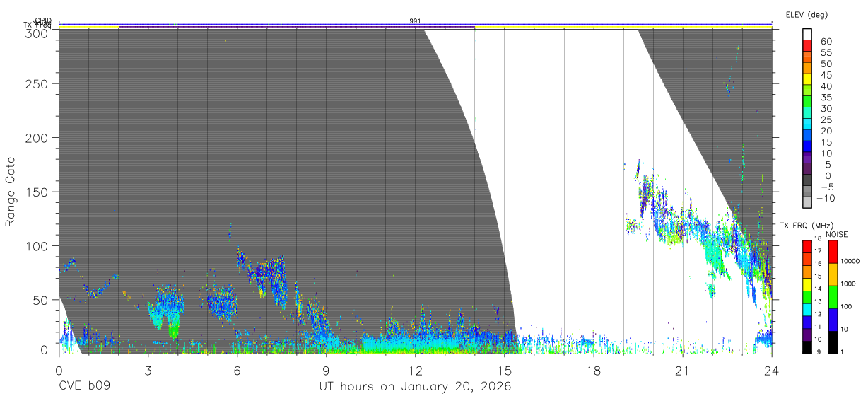Click the white top segment of ELEV colorbar
Screen dimensions: 868x401
click(x=807, y=33)
